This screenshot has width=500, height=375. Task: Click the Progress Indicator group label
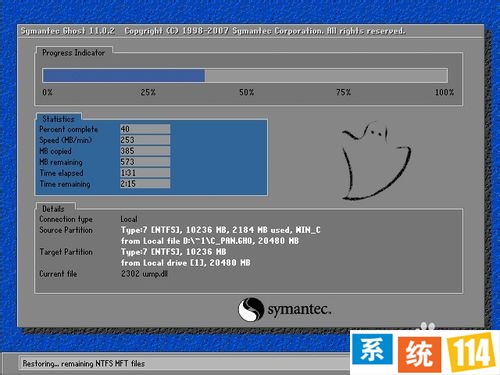73,53
